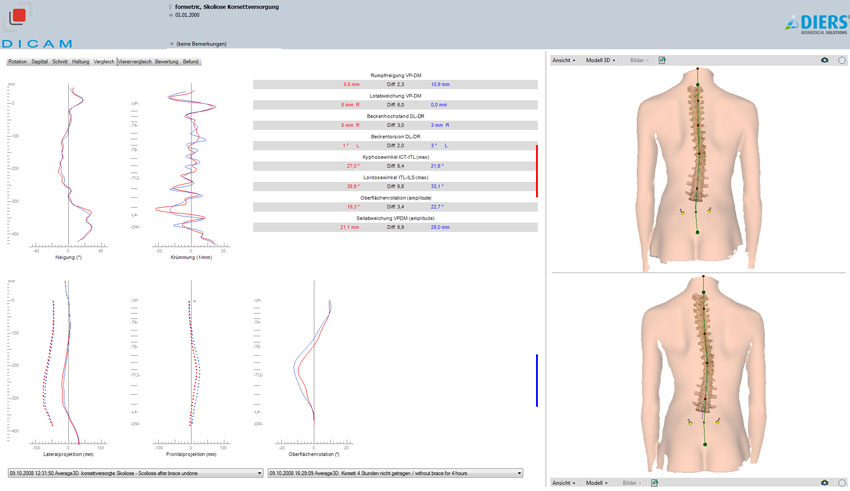
Task: Toggle the circle button in top 3D toolbar
Action: click(841, 60)
